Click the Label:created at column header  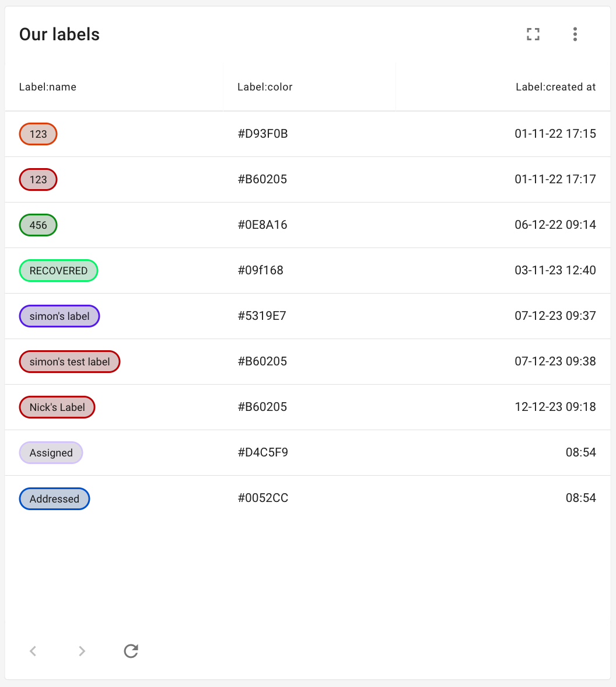(555, 87)
